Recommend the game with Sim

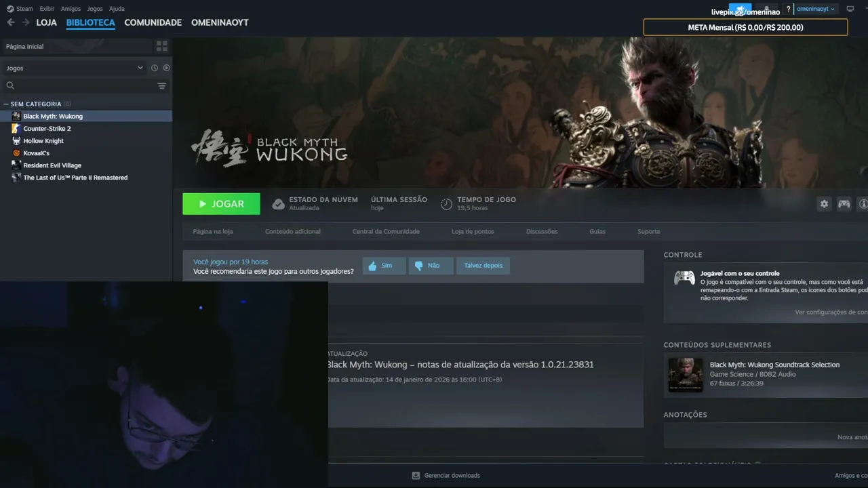point(384,266)
